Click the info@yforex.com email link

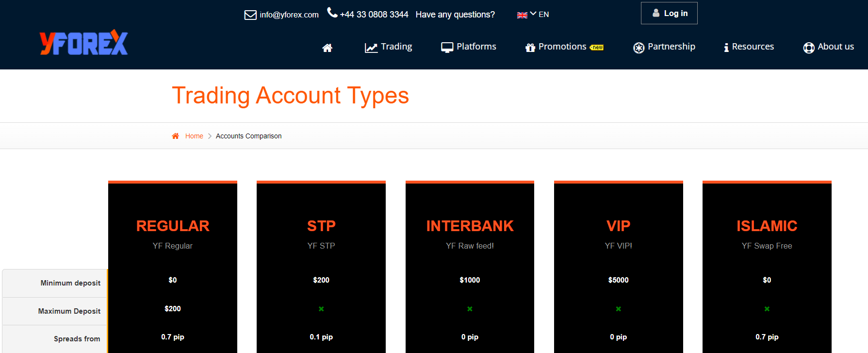[289, 15]
